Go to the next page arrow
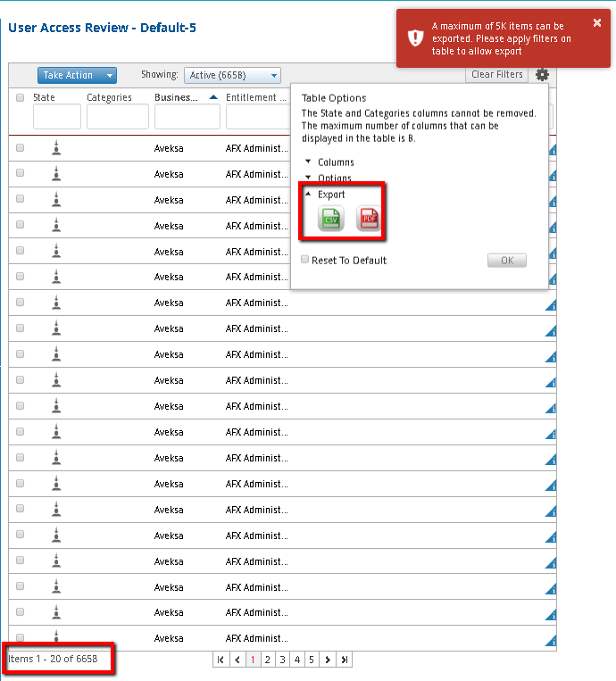This screenshot has width=616, height=681. point(328,660)
